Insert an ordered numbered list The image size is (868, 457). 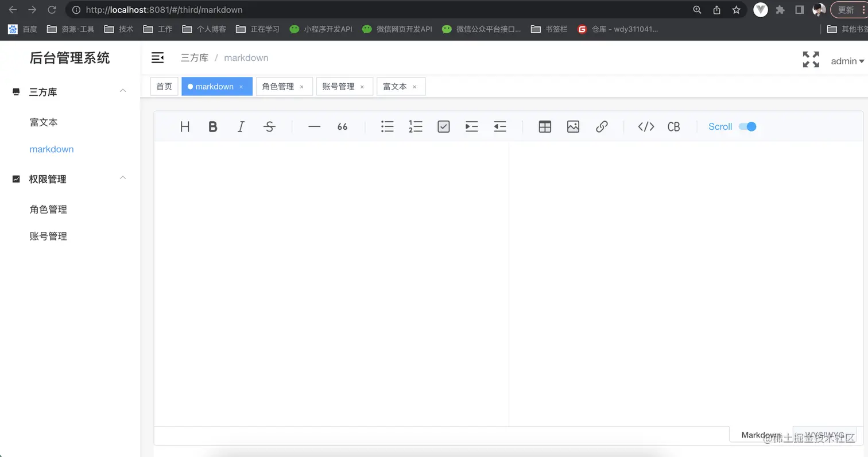pos(416,127)
